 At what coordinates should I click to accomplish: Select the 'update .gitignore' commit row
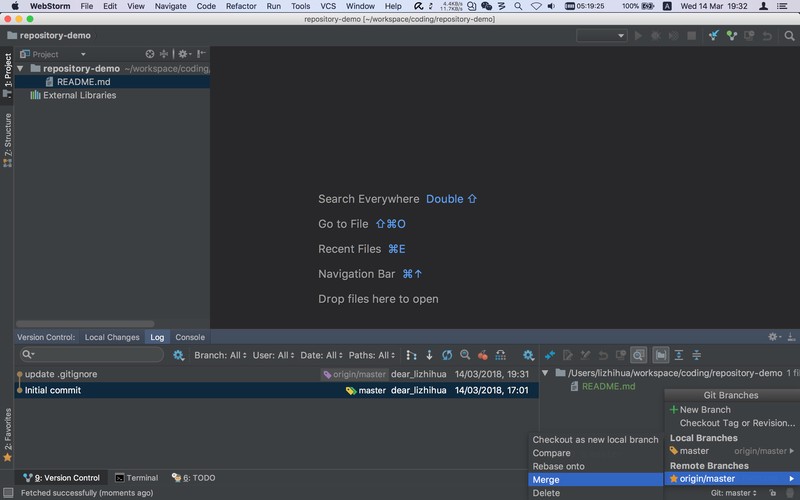(x=276, y=374)
